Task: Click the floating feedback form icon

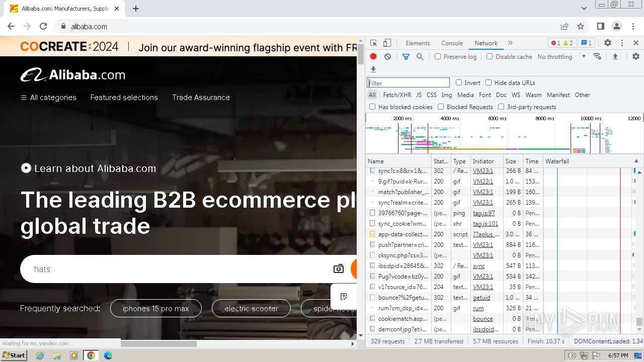Action: 344,297
